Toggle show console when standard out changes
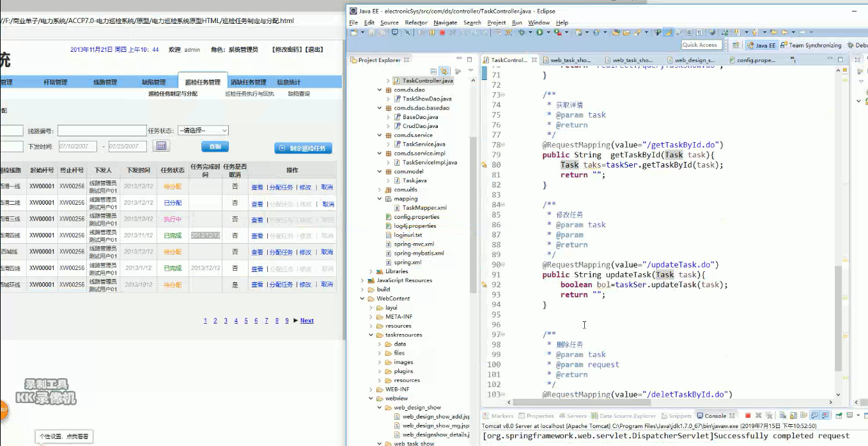The image size is (868, 446). coord(815,415)
